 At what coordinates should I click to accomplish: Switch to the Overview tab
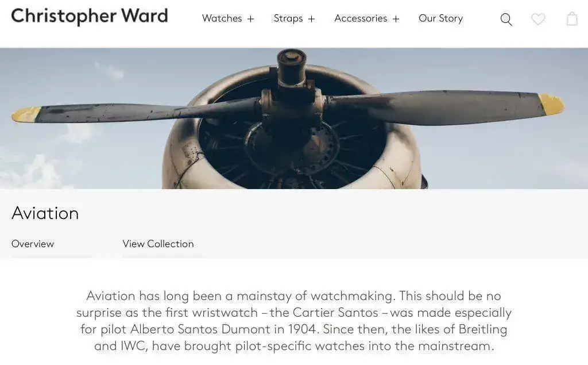click(x=33, y=244)
